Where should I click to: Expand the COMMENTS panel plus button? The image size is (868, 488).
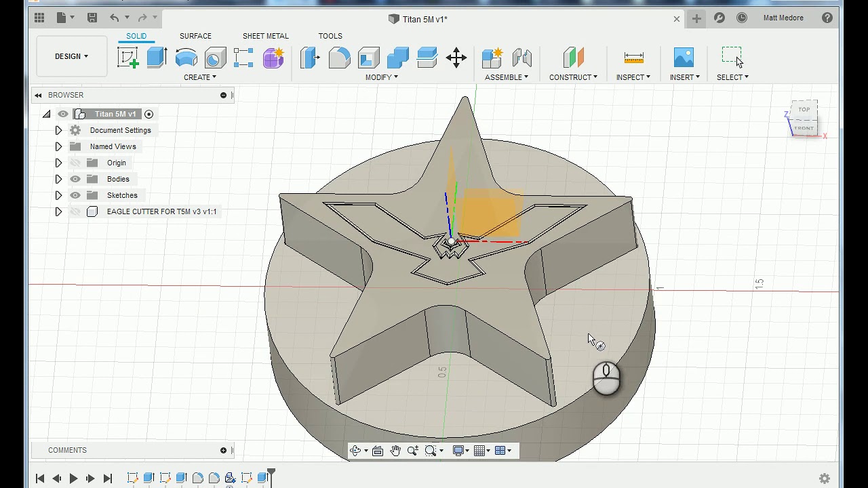tap(223, 450)
